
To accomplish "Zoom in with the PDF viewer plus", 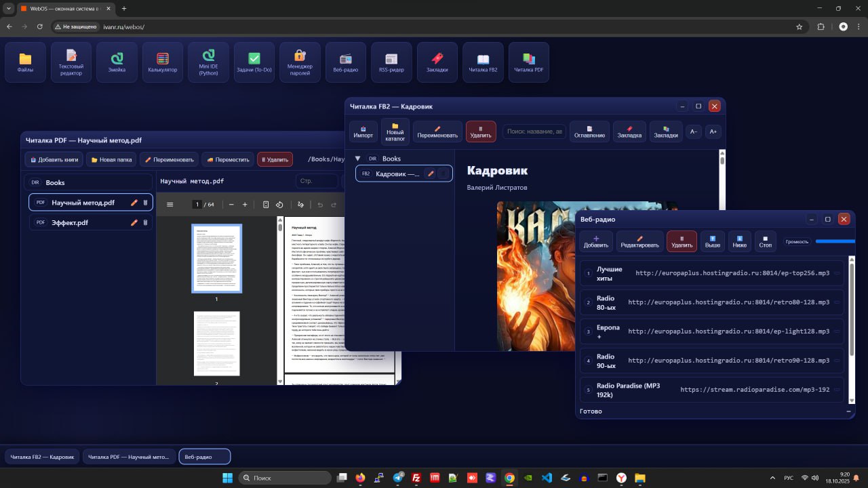I will pos(245,205).
